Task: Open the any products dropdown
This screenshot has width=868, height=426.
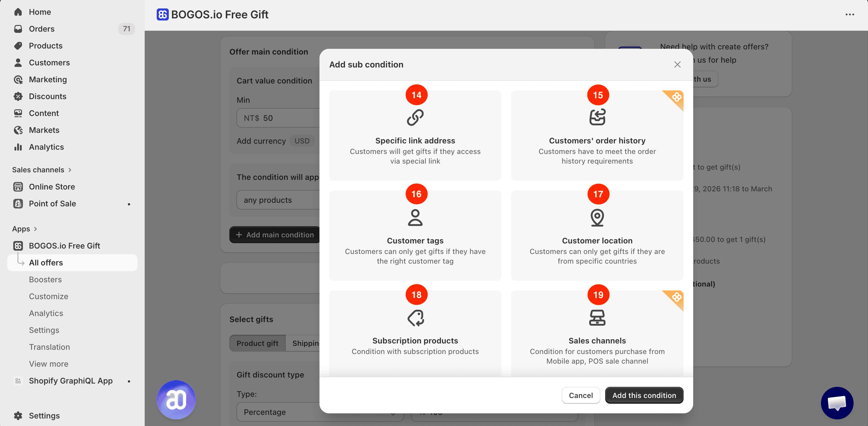Action: pyautogui.click(x=278, y=200)
